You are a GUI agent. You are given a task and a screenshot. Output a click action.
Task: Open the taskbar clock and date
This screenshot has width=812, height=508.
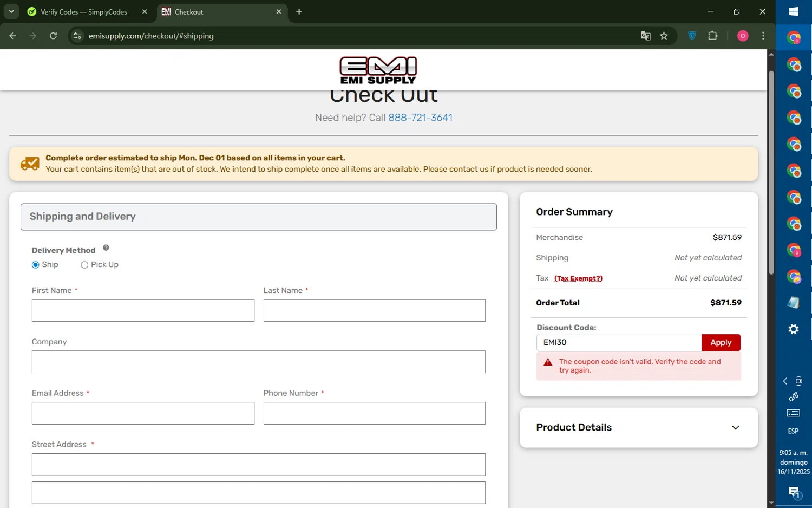coord(793,462)
